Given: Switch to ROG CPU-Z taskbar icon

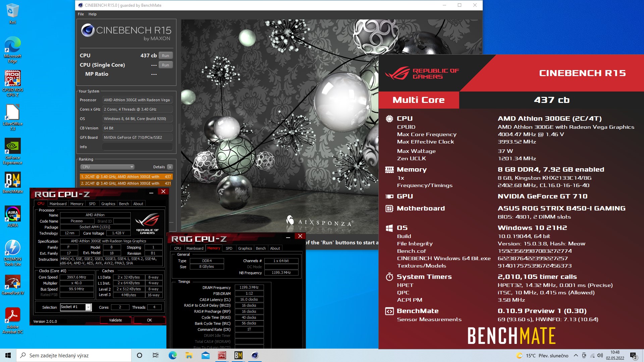Looking at the screenshot, I should tap(222, 355).
